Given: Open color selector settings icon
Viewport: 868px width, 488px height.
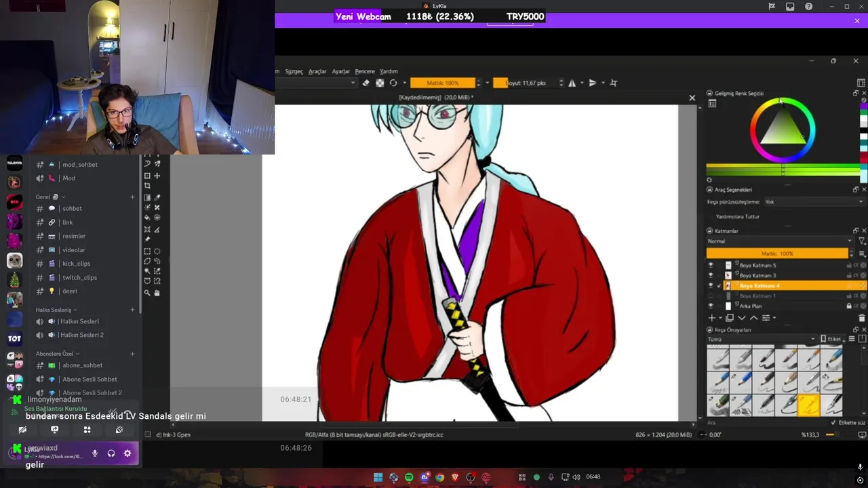Looking at the screenshot, I should point(712,104).
